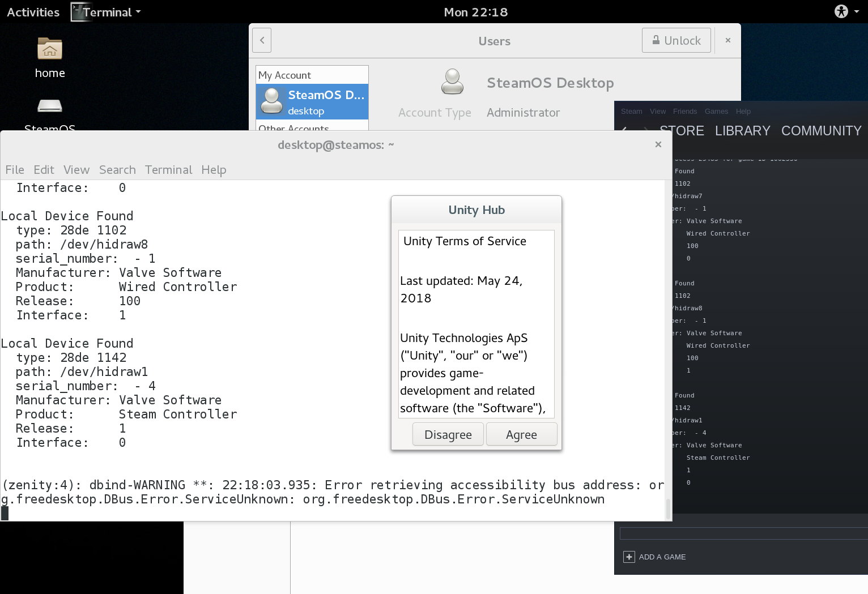
Task: Open the Friends menu in Steam
Action: point(685,112)
